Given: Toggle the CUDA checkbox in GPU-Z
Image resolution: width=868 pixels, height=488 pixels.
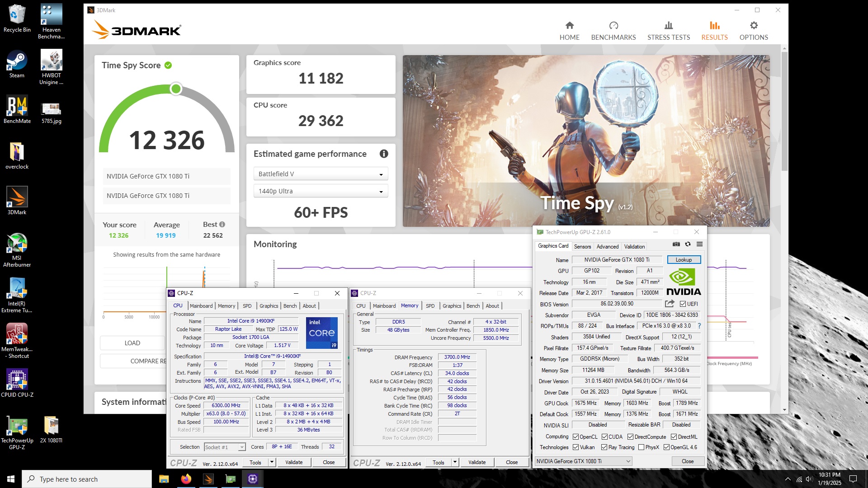Looking at the screenshot, I should coord(604,437).
